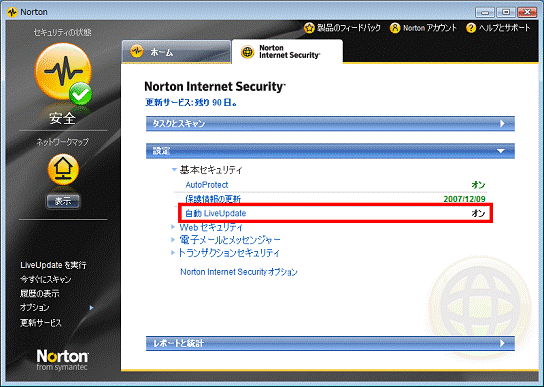Toggle AutoProtect オン status
Viewport: 544px width, 387px height.
point(478,185)
